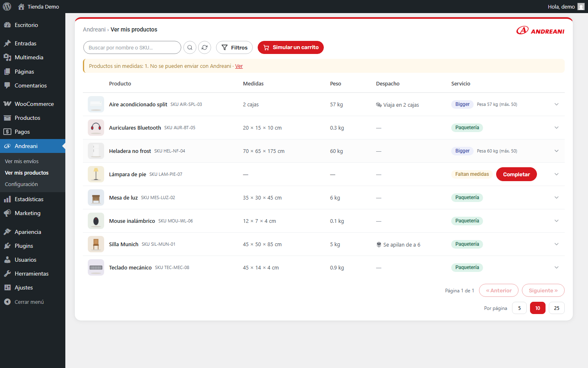Click the Andreani breadcrumb link
This screenshot has width=588, height=368.
pos(94,29)
